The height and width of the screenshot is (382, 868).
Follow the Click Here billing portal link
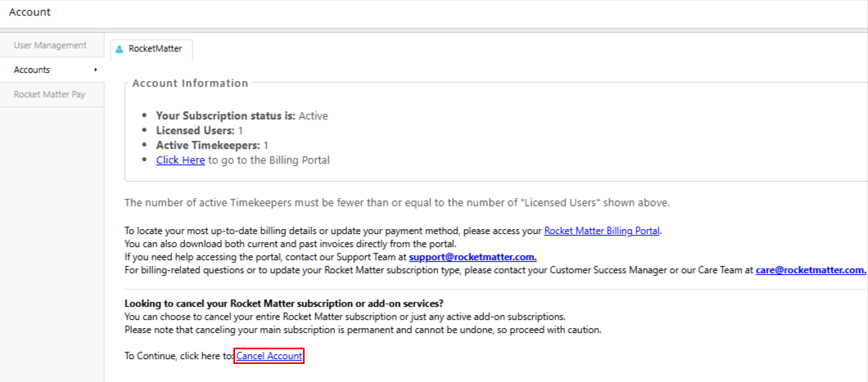pos(180,160)
